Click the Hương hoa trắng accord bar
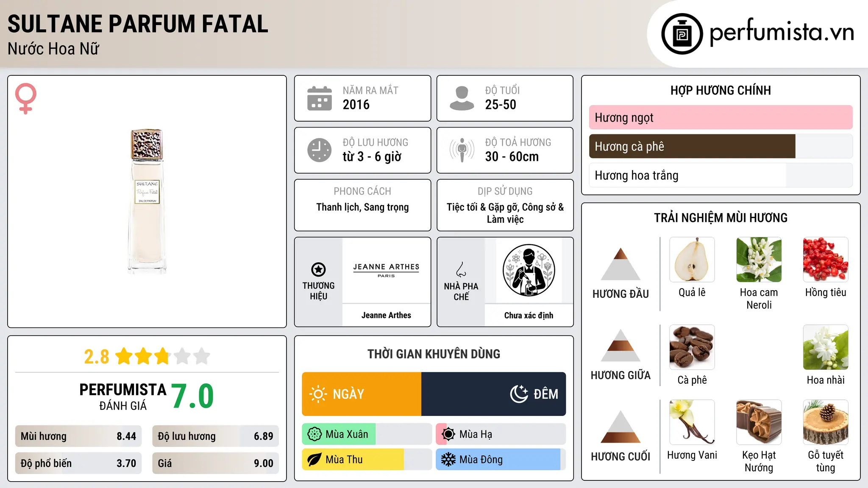 coord(721,175)
